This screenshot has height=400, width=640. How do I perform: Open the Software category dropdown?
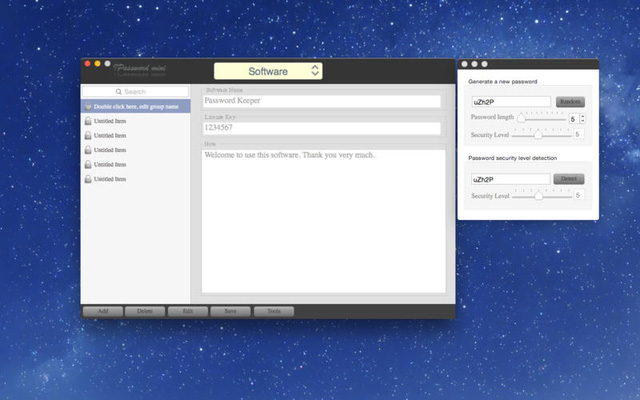tap(268, 71)
